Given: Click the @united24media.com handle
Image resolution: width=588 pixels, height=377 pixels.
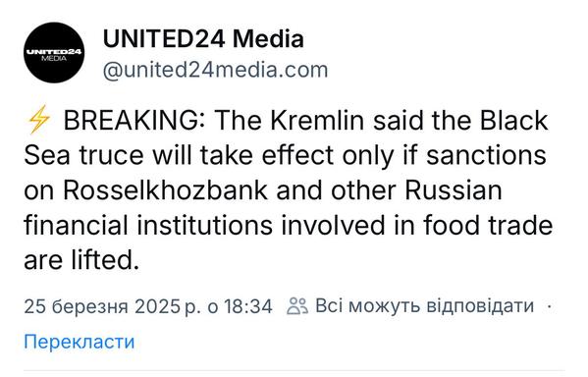Looking at the screenshot, I should (215, 70).
